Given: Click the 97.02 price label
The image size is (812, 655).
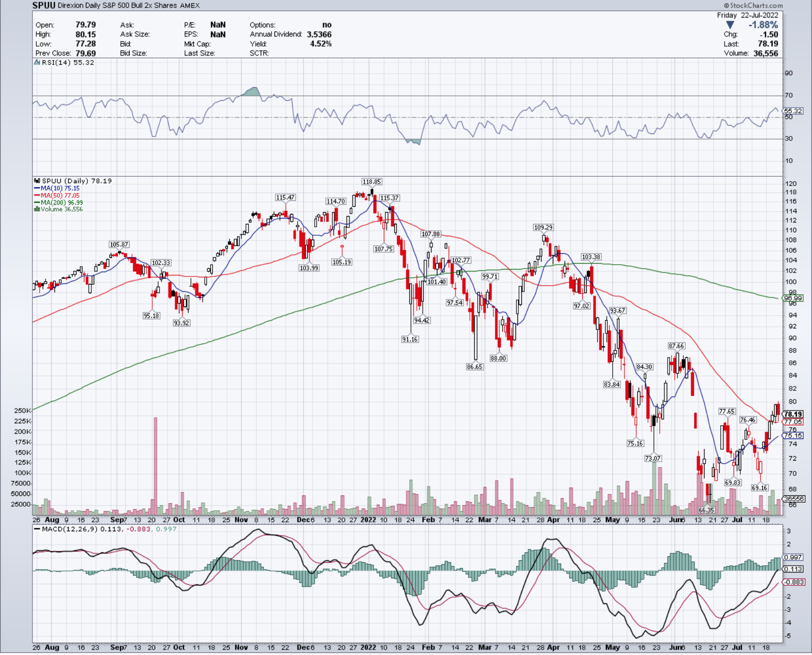Looking at the screenshot, I should pyautogui.click(x=581, y=306).
